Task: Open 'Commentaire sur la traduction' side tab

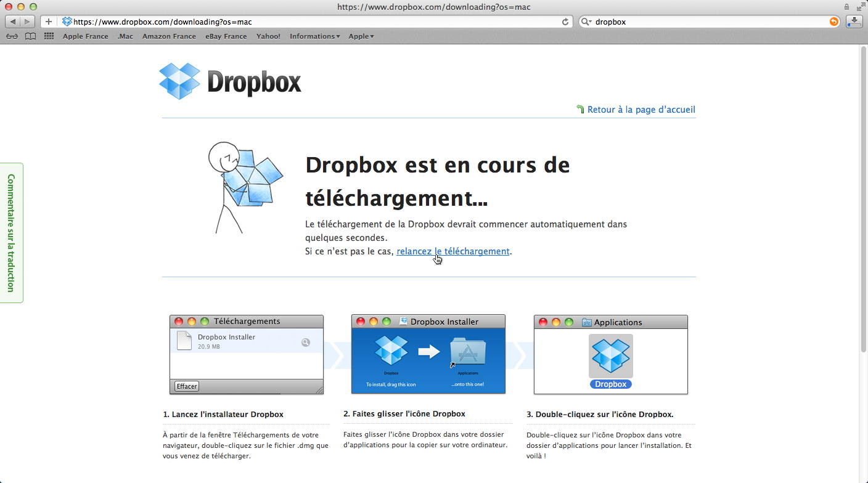Action: click(11, 232)
